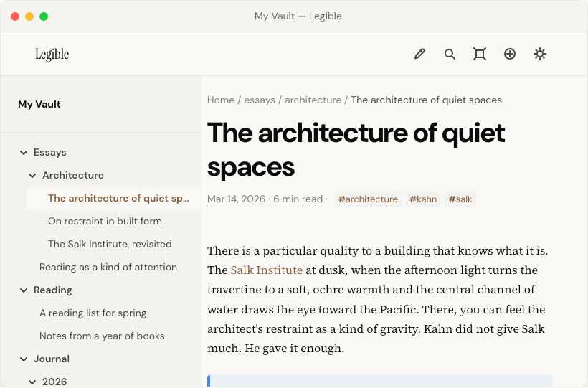Go to the Home breadcrumb
The width and height of the screenshot is (588, 388).
221,100
